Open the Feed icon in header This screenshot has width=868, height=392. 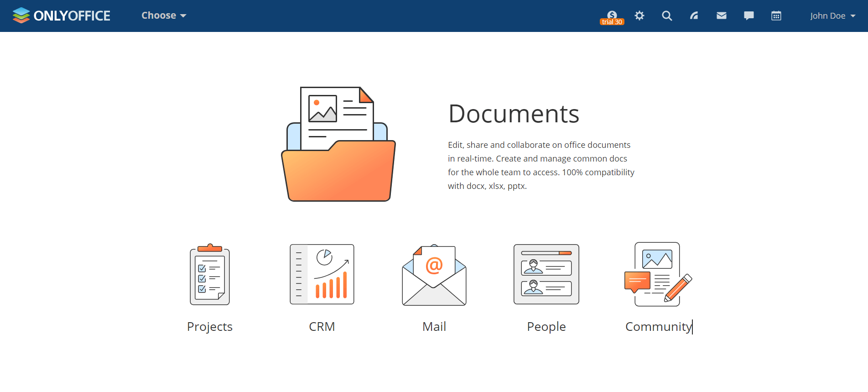point(694,16)
